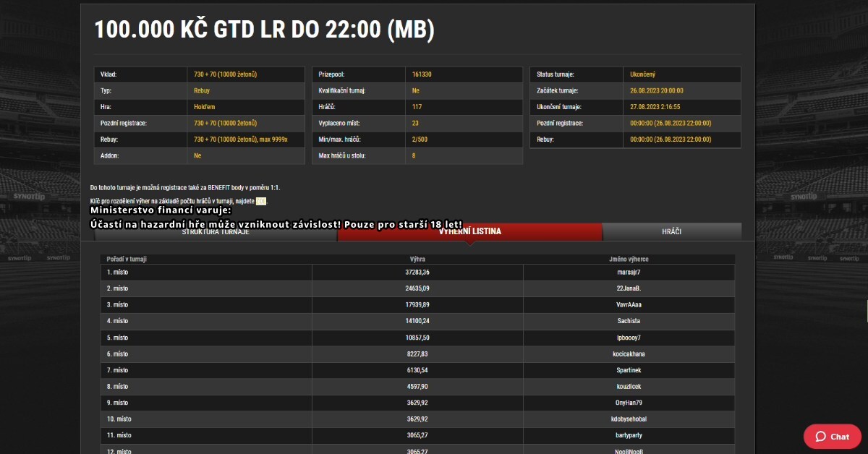Select the VavrAAaa winner name
The height and width of the screenshot is (454, 868).
(629, 304)
